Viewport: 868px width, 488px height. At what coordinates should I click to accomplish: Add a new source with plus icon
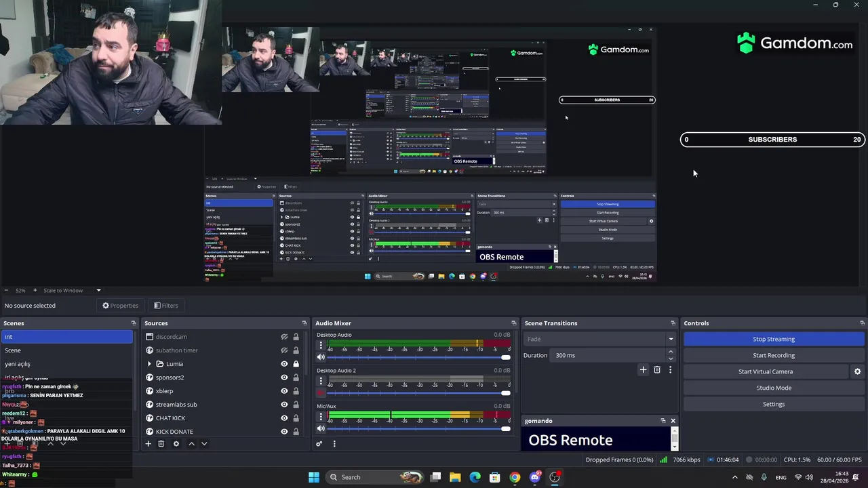pos(148,444)
